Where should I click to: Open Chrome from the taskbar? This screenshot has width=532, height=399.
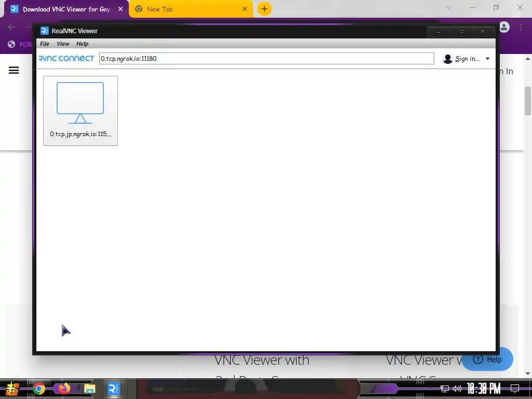point(38,389)
